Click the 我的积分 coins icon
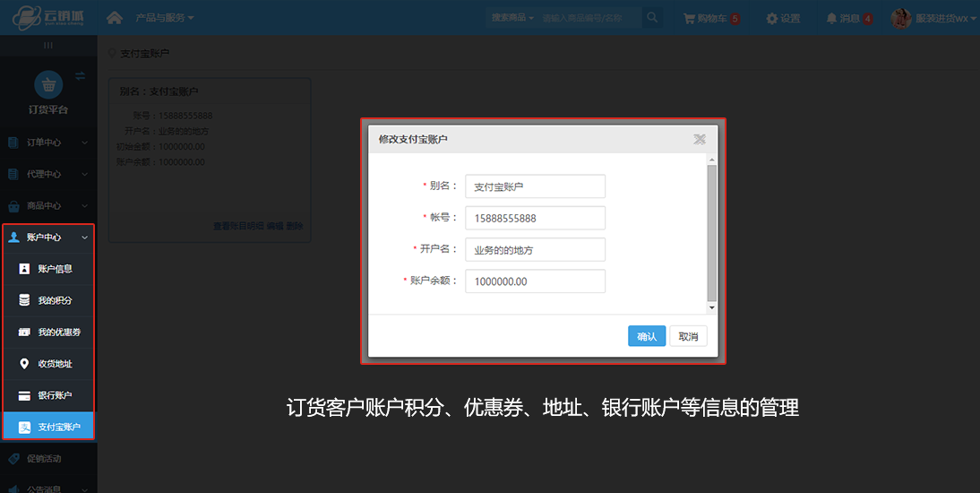980x493 pixels. (x=24, y=300)
